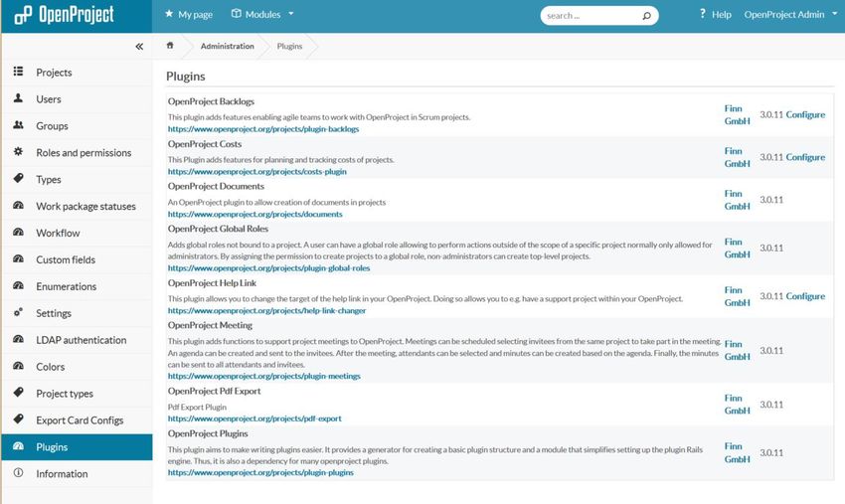Select the OpenProject Pdf Export title
Image resolution: width=845 pixels, height=504 pixels.
point(214,391)
